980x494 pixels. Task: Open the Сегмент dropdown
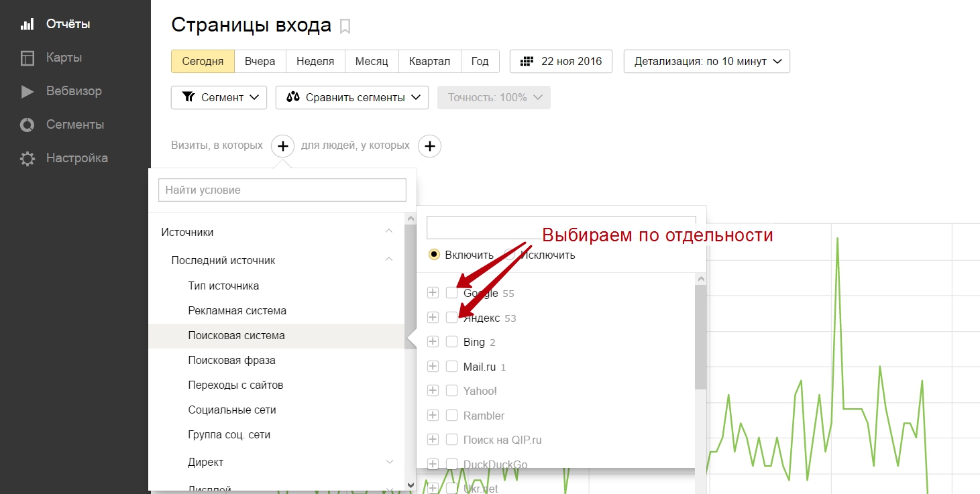219,97
